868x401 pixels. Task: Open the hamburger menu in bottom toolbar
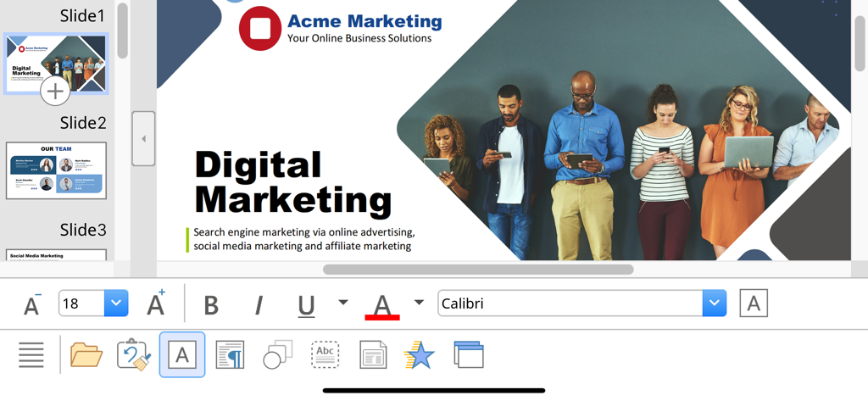pos(31,354)
